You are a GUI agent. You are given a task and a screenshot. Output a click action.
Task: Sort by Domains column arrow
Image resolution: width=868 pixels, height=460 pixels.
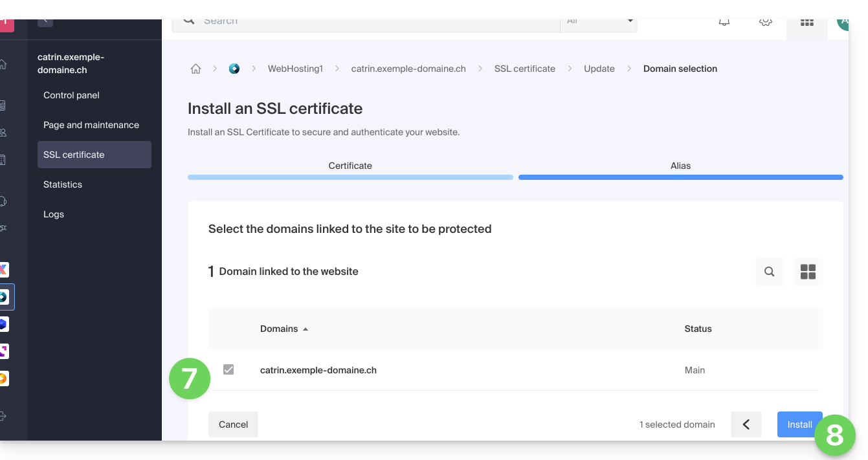tap(306, 329)
